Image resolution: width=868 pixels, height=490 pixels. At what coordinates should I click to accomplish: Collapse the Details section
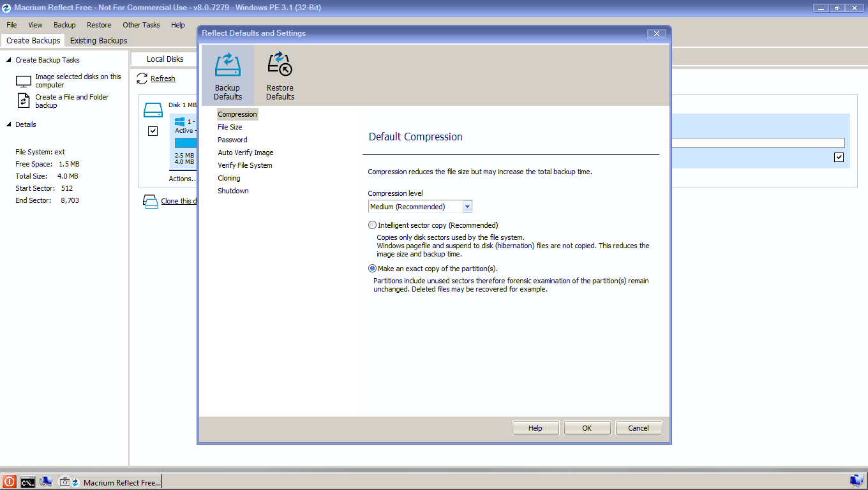pyautogui.click(x=9, y=124)
